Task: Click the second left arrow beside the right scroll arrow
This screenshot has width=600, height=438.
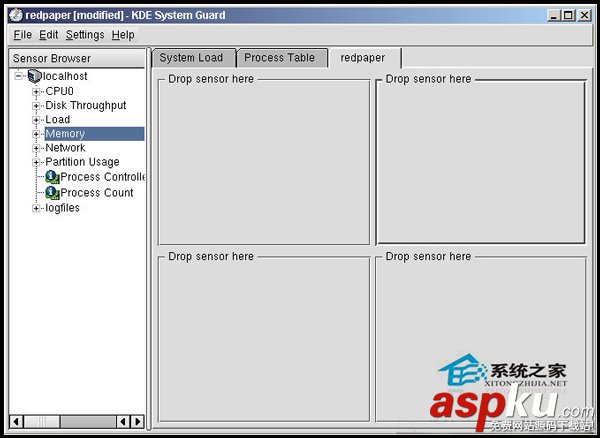Action: point(123,422)
